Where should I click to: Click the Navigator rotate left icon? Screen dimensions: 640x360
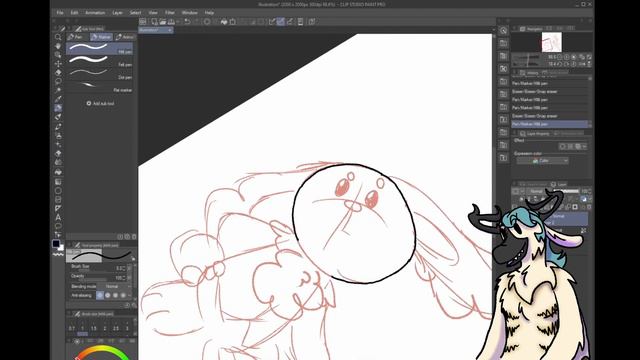[560, 64]
